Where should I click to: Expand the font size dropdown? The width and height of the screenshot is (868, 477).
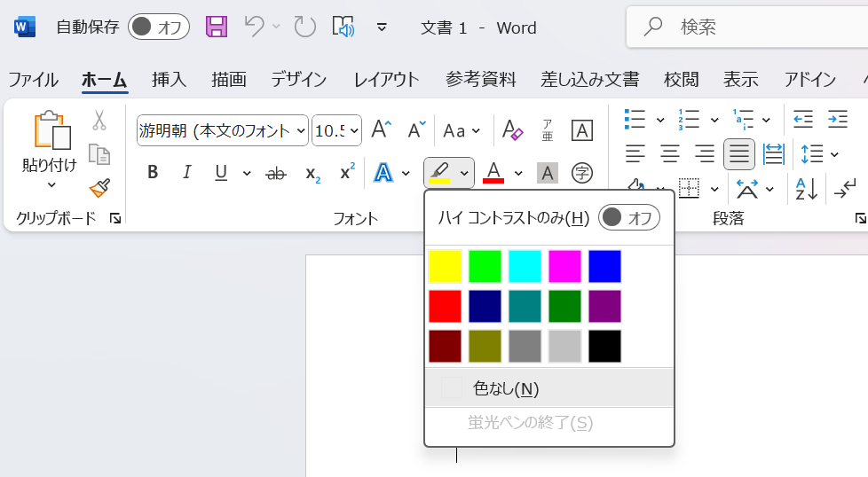(x=354, y=131)
